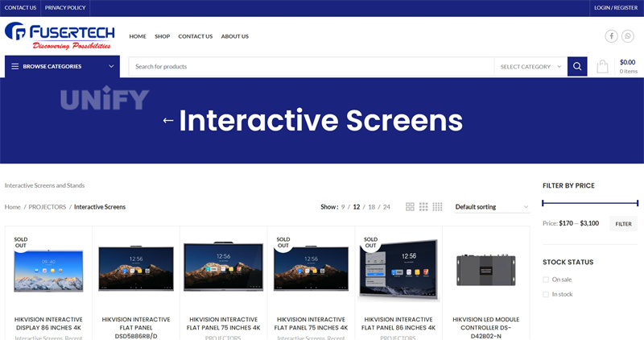
Task: Expand the Browse Categories chevron
Action: 111,66
